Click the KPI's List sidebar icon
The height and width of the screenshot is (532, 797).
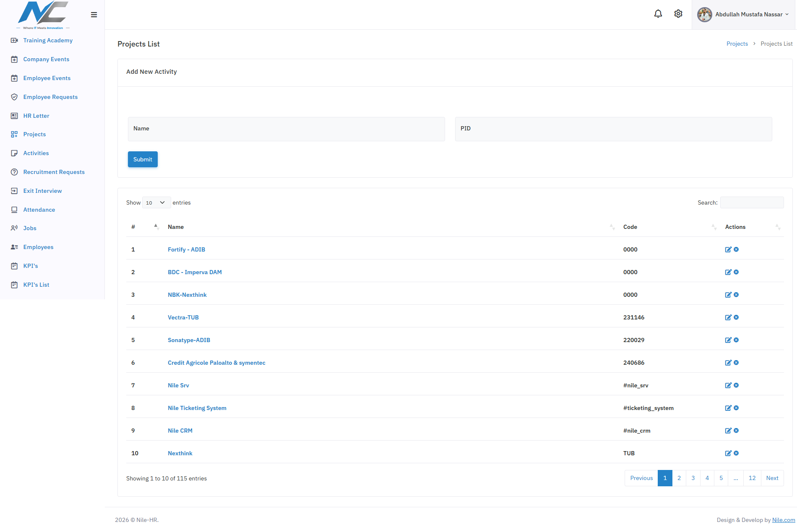pyautogui.click(x=14, y=285)
